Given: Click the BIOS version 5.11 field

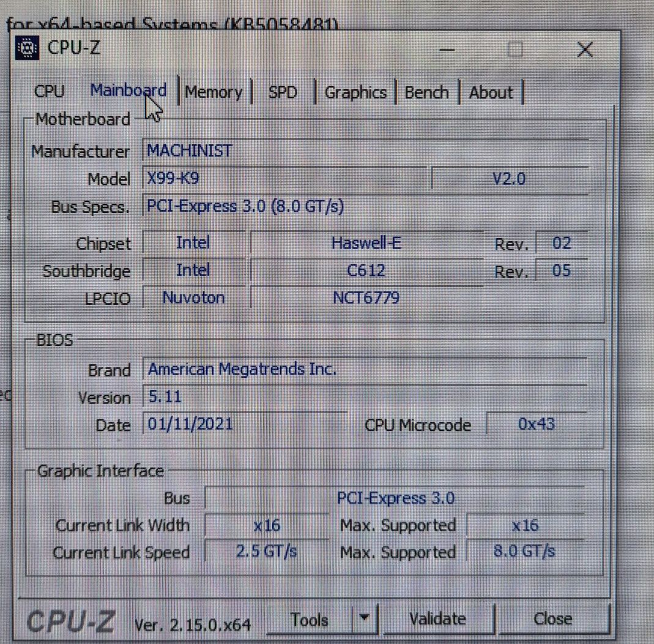Looking at the screenshot, I should click(x=365, y=397).
